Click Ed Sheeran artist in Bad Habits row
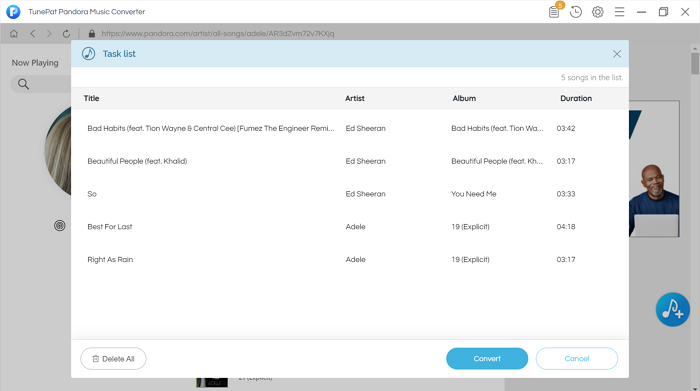This screenshot has width=700, height=391. (x=365, y=128)
